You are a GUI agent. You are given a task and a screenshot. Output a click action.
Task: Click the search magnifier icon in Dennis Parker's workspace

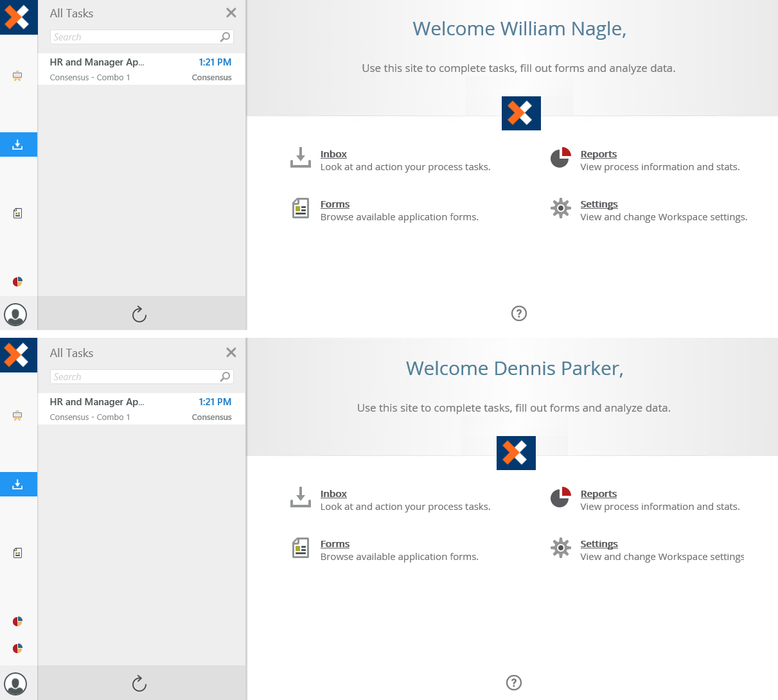[x=225, y=377]
